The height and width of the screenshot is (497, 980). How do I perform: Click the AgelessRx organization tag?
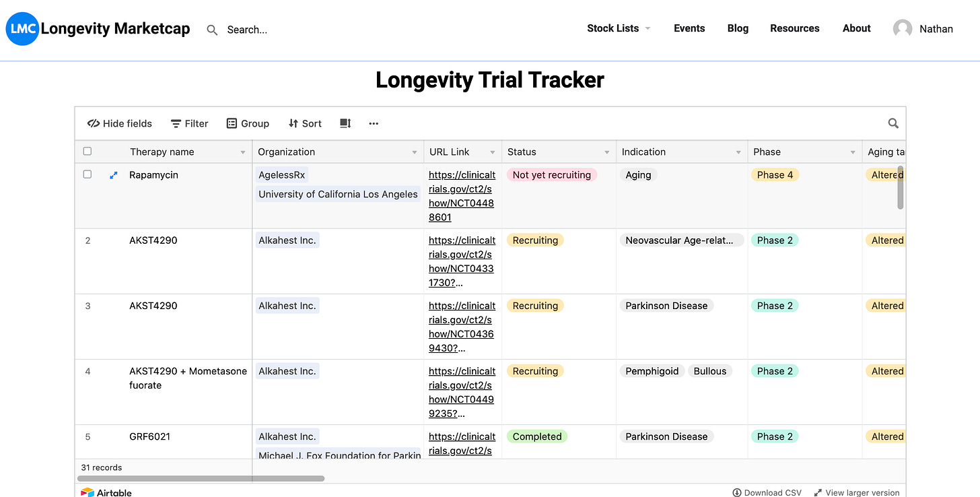click(x=282, y=175)
